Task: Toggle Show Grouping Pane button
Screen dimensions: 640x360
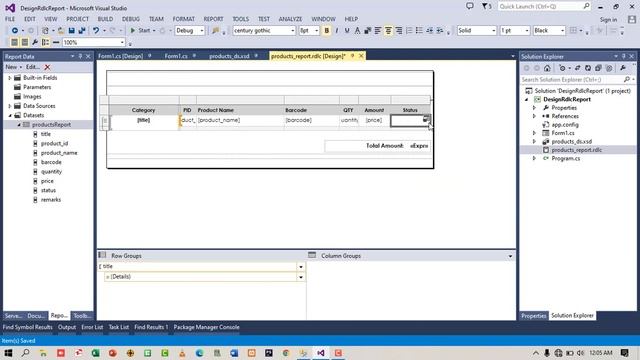Action: pos(45,42)
